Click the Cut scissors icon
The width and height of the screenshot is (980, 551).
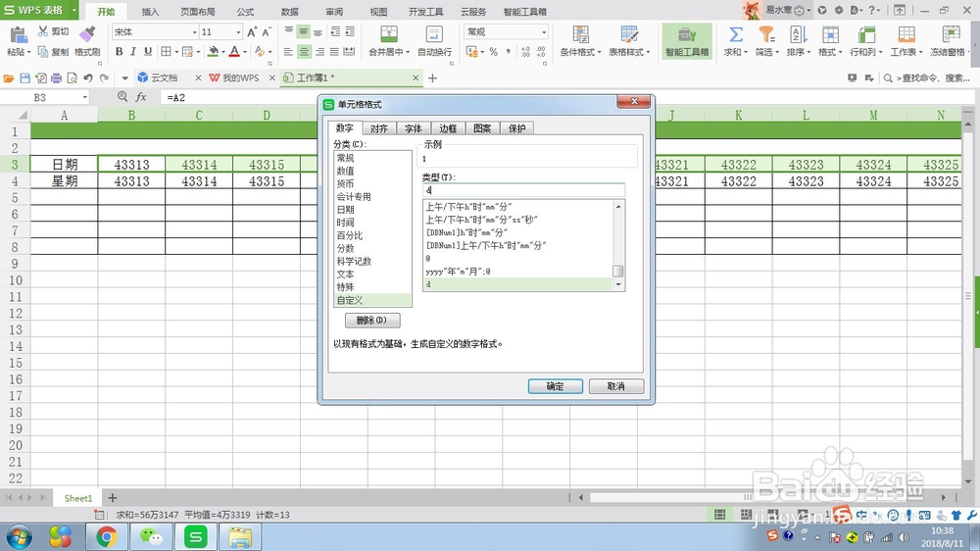pyautogui.click(x=43, y=31)
